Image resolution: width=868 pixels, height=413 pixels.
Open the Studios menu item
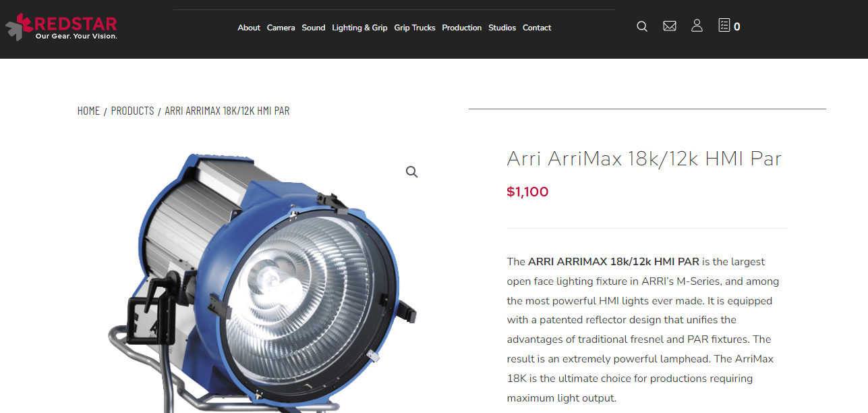(x=502, y=28)
